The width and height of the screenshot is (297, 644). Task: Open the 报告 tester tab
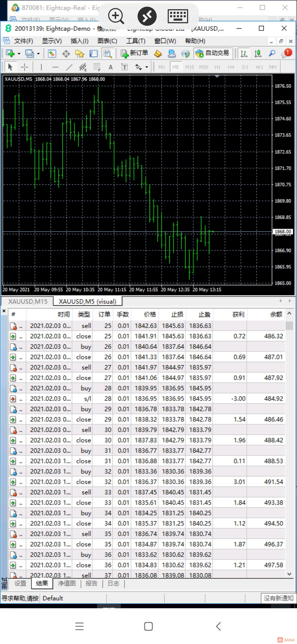(92, 583)
